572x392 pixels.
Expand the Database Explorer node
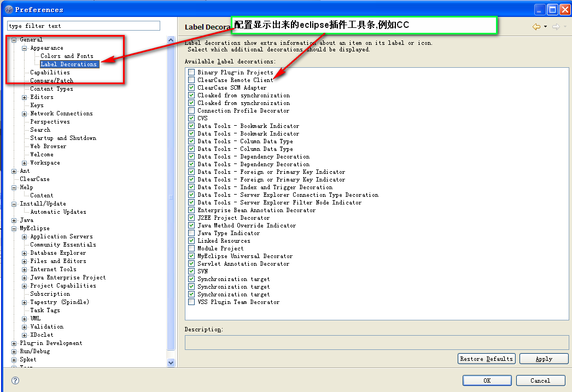click(x=25, y=253)
